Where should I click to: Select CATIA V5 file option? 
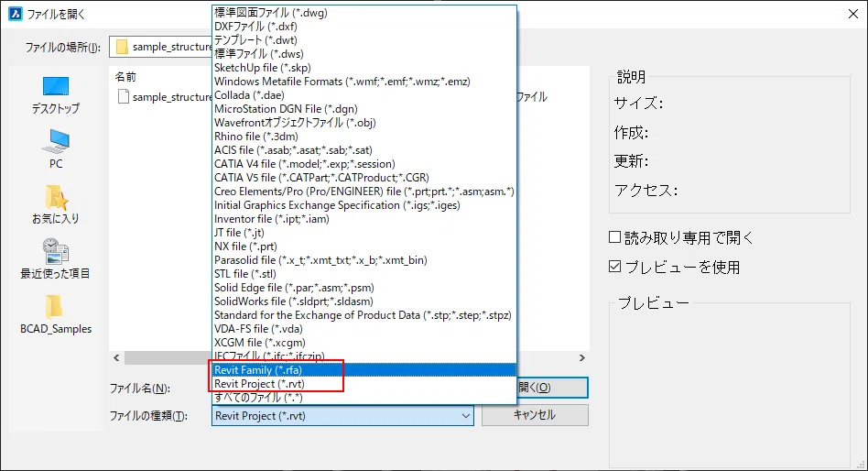point(364,178)
